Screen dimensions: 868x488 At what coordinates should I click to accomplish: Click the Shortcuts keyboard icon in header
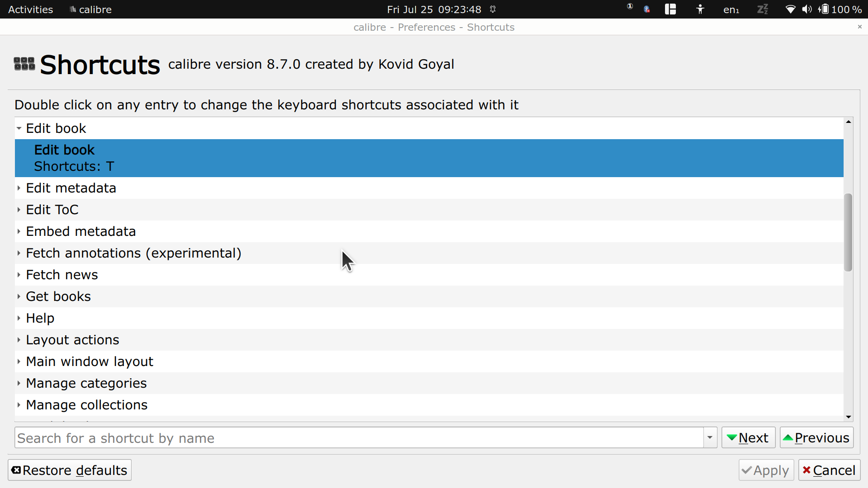click(24, 64)
